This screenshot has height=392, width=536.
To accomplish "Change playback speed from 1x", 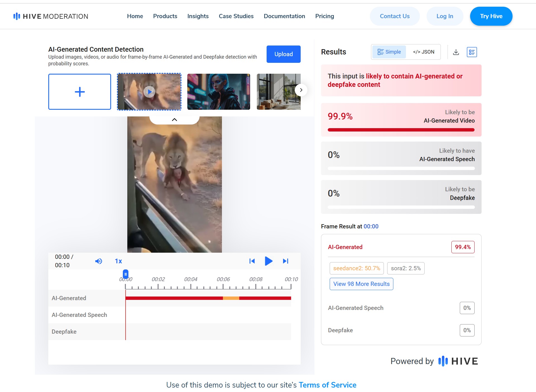I will coord(118,261).
